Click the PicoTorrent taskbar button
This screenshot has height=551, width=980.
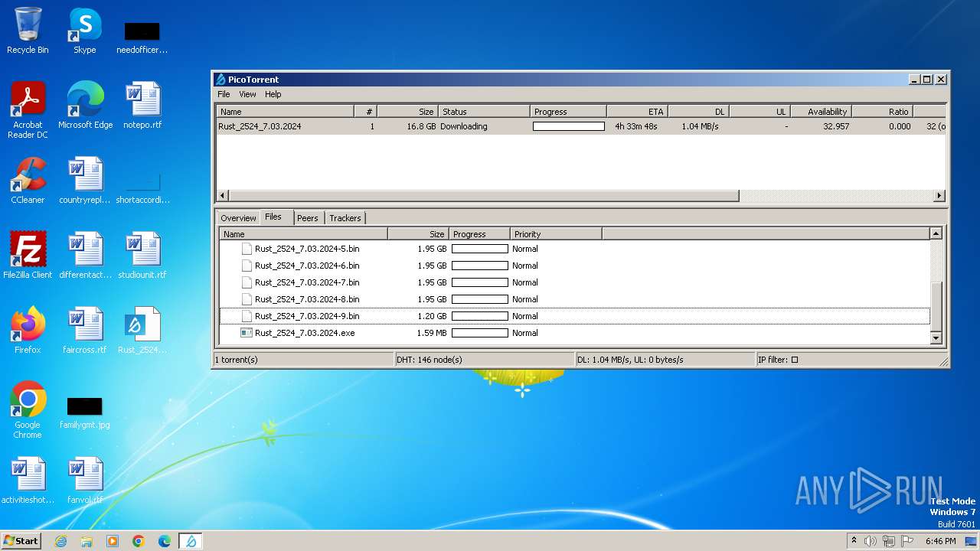pos(191,541)
